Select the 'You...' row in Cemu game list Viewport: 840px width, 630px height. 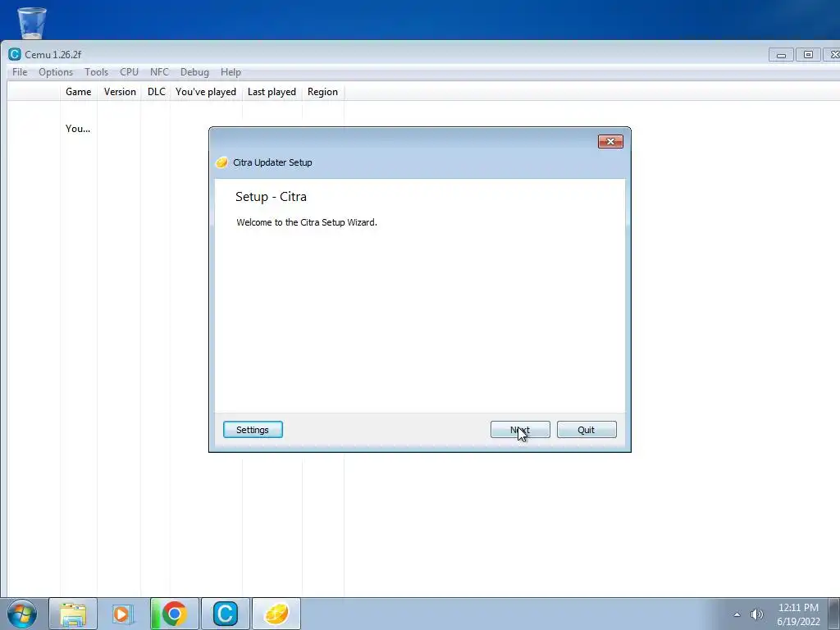[78, 129]
